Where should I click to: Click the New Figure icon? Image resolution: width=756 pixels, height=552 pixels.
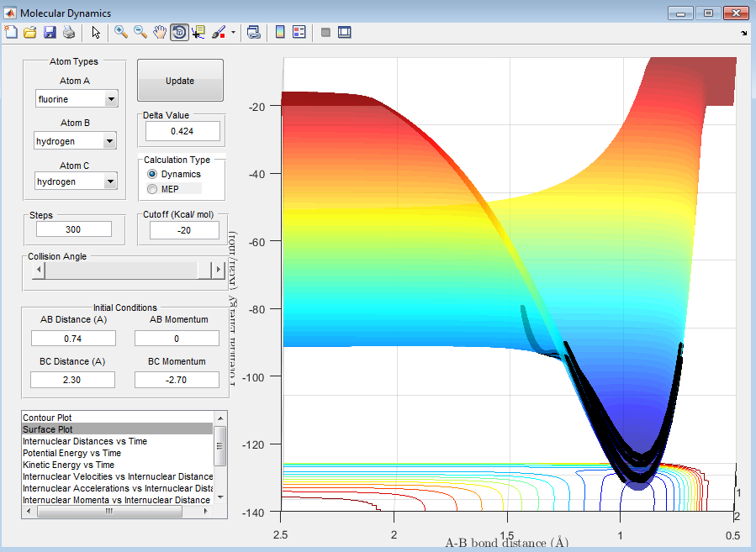[x=11, y=32]
